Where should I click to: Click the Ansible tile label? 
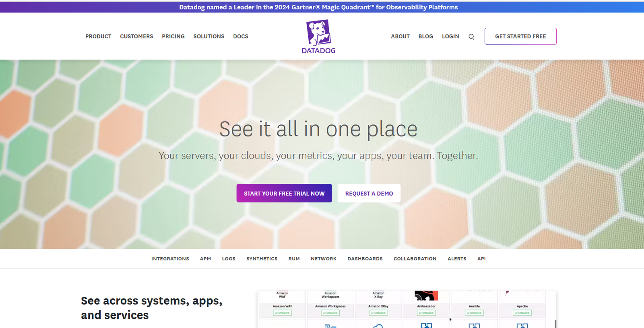pyautogui.click(x=474, y=306)
